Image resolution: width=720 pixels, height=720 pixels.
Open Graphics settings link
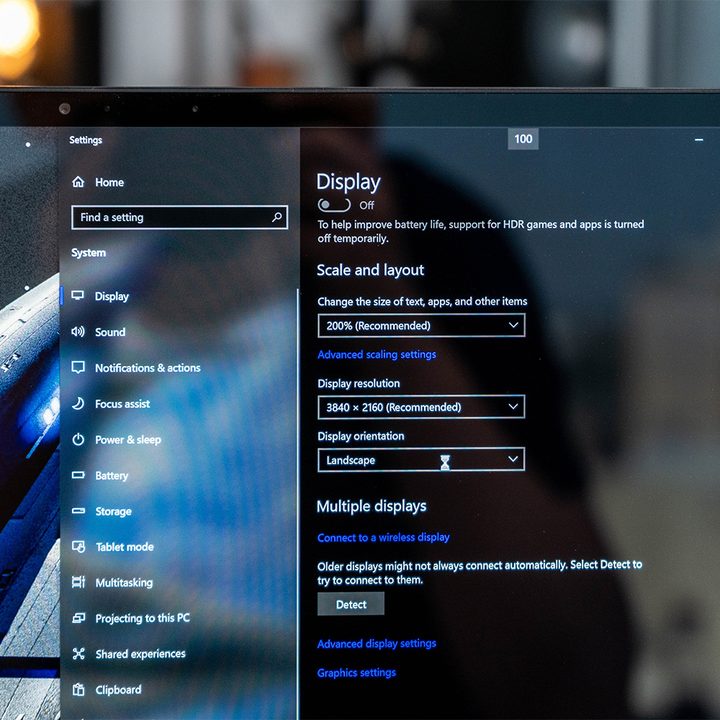coord(356,673)
